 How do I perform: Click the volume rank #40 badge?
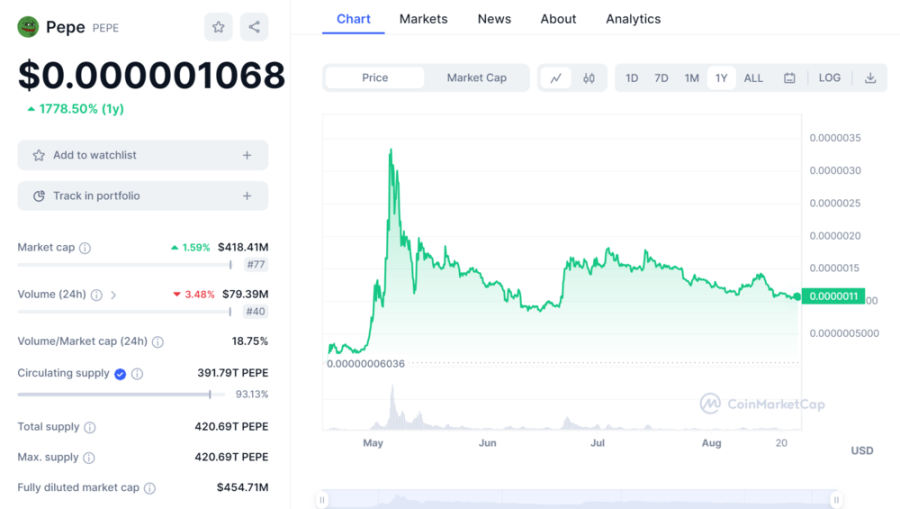pos(256,312)
